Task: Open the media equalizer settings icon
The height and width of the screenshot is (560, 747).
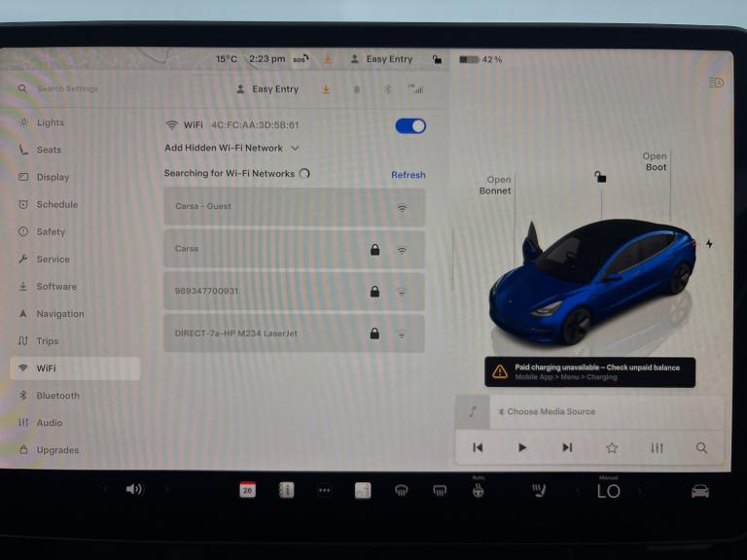Action: coord(657,447)
